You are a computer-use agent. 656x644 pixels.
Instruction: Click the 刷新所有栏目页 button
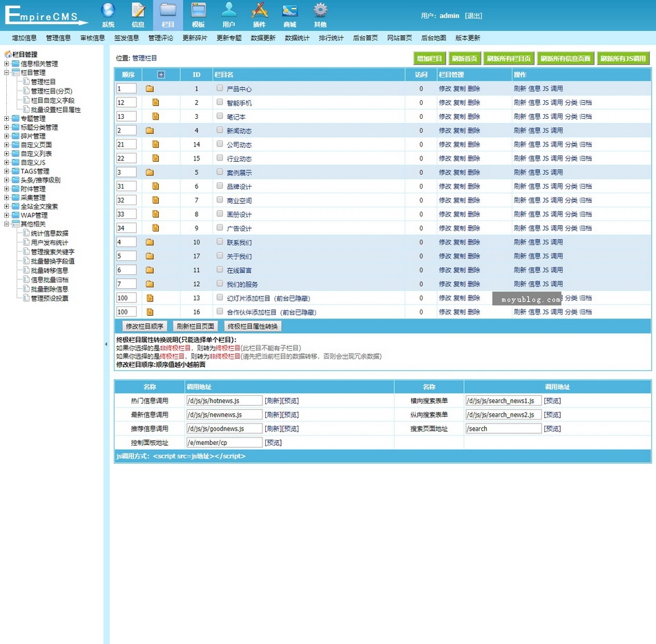[509, 59]
